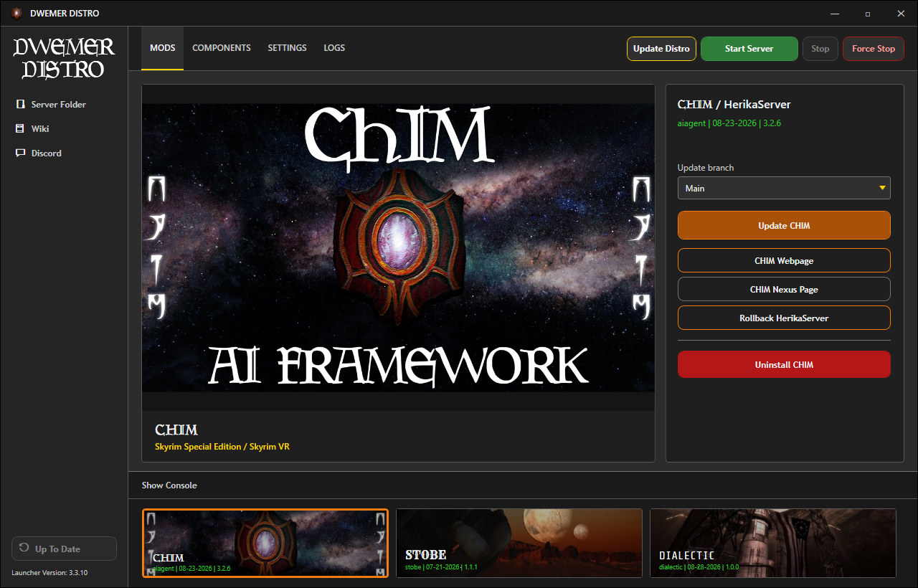Open the Update branch Main dropdown
The height and width of the screenshot is (588, 918).
click(784, 188)
